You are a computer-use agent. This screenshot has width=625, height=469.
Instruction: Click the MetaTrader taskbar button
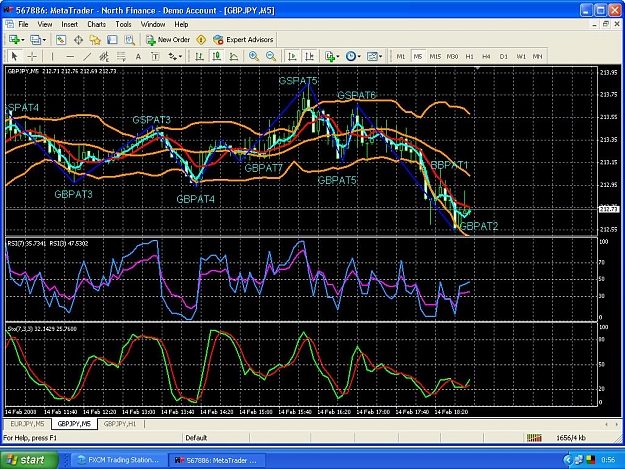click(218, 460)
